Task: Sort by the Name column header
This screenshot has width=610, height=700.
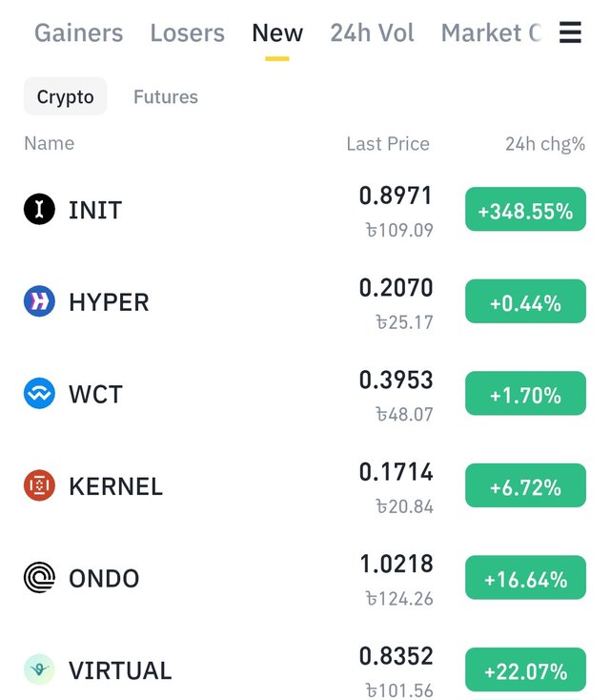Action: 49,143
